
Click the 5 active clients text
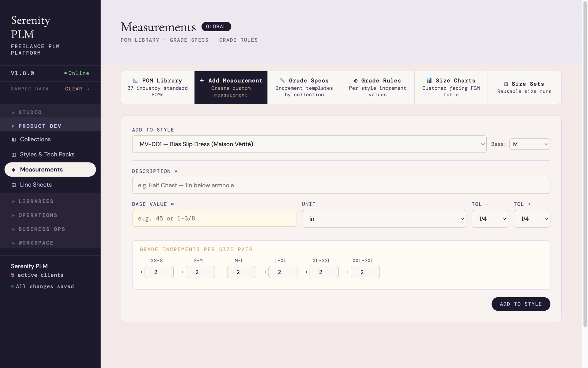(x=37, y=275)
